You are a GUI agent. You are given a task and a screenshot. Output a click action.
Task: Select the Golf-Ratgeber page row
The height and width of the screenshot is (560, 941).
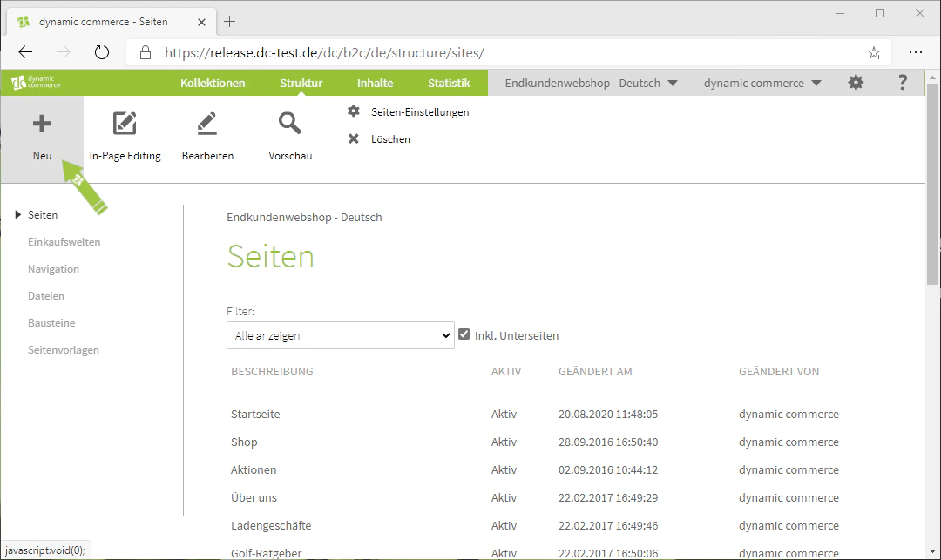[x=572, y=551]
